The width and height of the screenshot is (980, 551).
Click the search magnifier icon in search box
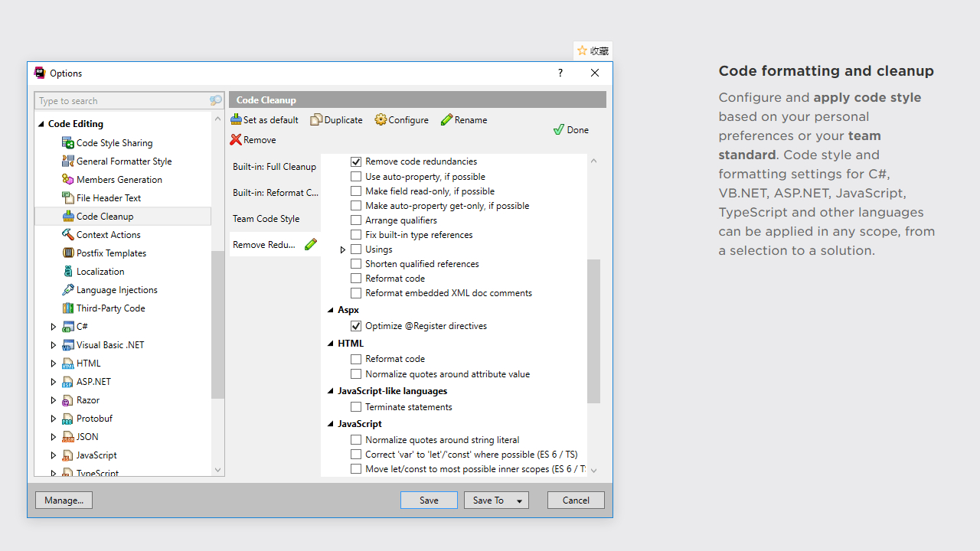216,101
